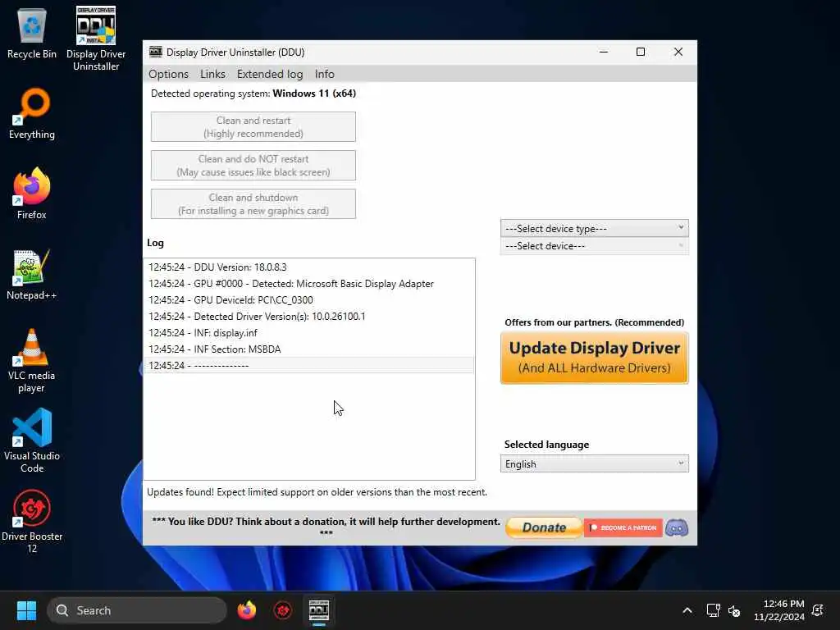
Task: Select the INF Section: MSBDA log line
Action: [x=309, y=349]
